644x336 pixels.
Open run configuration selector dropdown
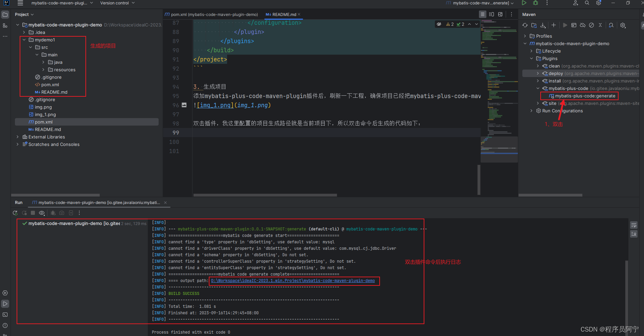480,3
